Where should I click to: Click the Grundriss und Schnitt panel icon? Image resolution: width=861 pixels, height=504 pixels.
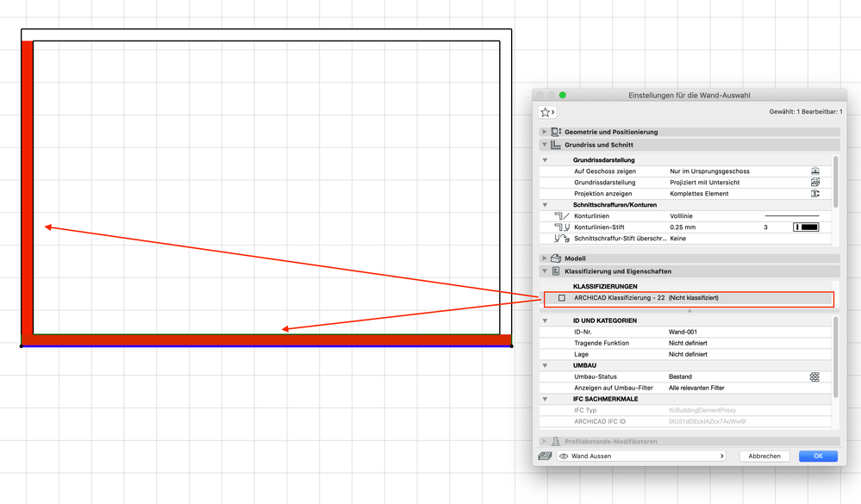pos(556,145)
